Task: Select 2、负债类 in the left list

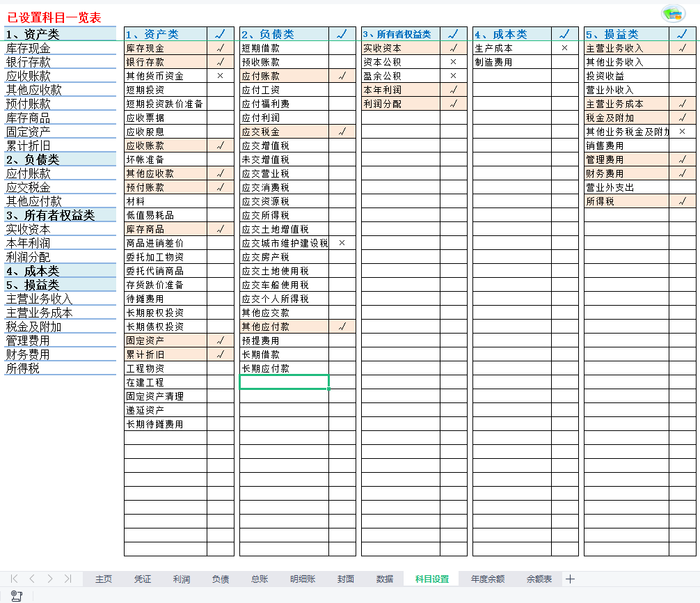Action: pos(61,159)
